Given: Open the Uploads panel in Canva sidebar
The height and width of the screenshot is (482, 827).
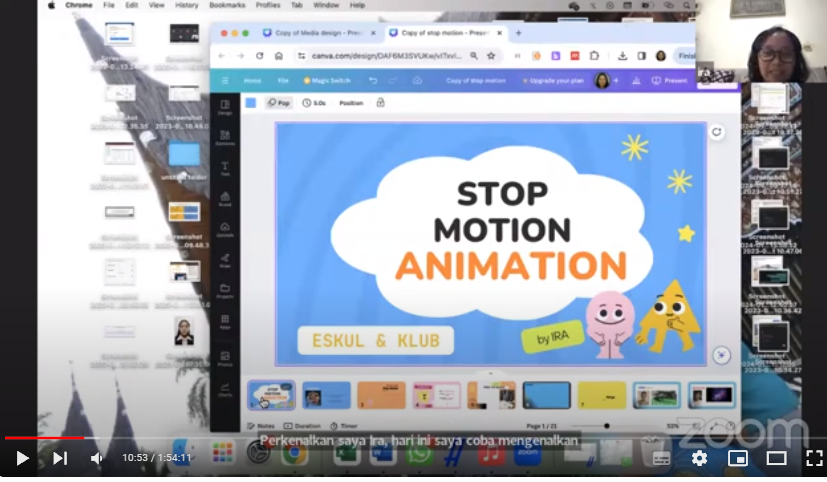Looking at the screenshot, I should (225, 229).
